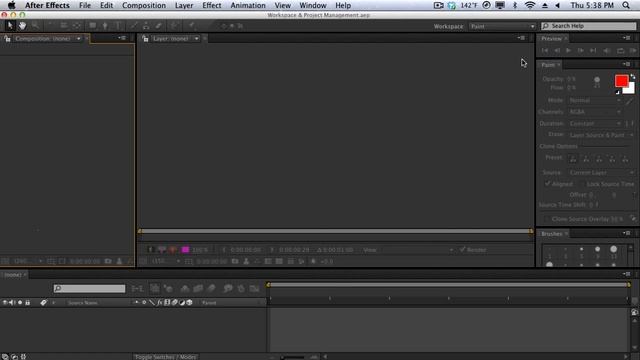This screenshot has width=640, height=360.
Task: Select the Hand tool
Action: point(22,26)
